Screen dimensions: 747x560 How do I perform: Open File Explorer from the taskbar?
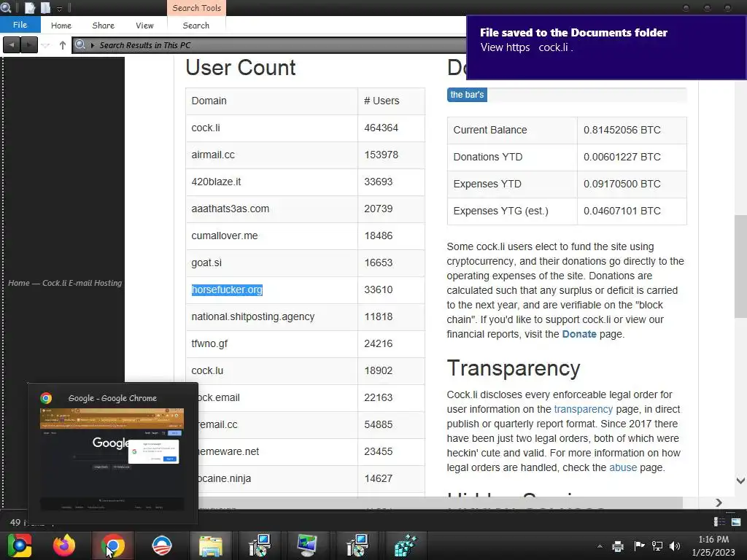(x=211, y=546)
